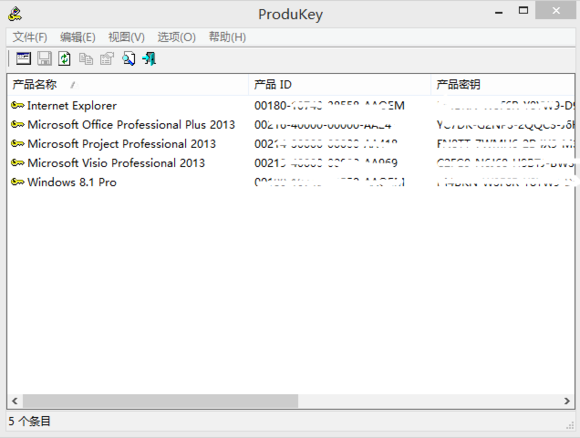The image size is (580, 438).
Task: Select Microsoft Visio Professional 2013 row
Action: pyautogui.click(x=291, y=163)
